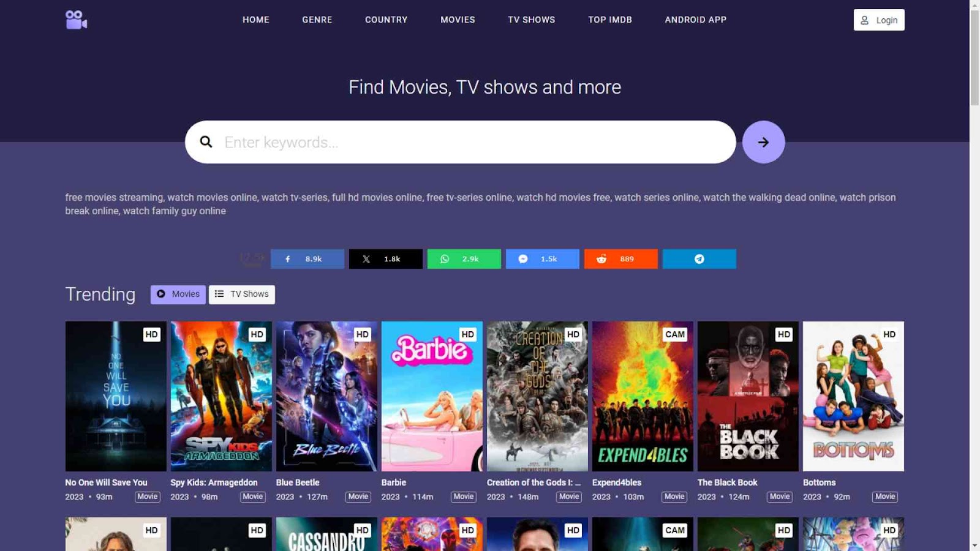Focus the Enter keywords search field
This screenshot has width=980, height=551.
[x=461, y=142]
